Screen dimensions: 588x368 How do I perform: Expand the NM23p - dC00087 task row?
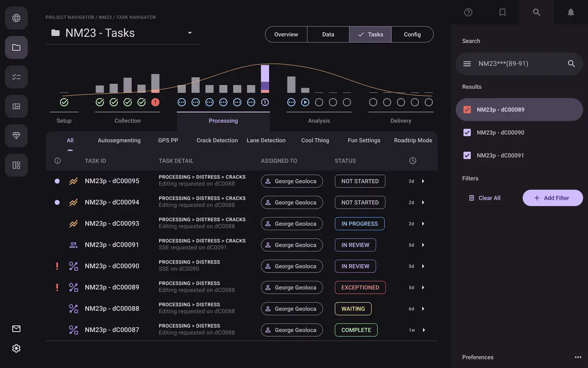click(423, 330)
